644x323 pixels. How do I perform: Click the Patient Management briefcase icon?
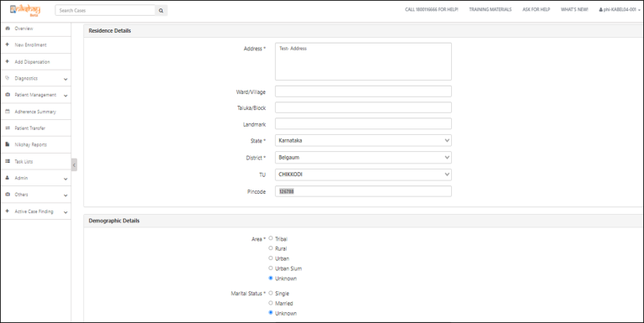(x=8, y=95)
